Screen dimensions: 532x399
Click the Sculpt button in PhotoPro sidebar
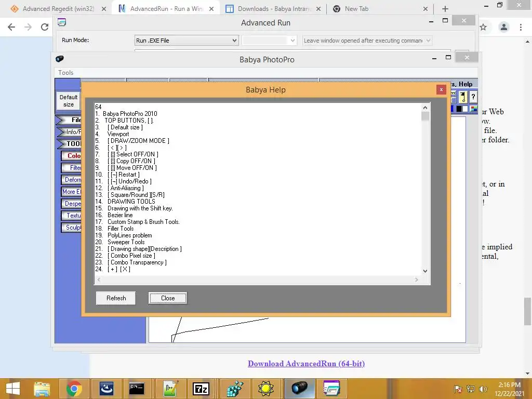72,228
